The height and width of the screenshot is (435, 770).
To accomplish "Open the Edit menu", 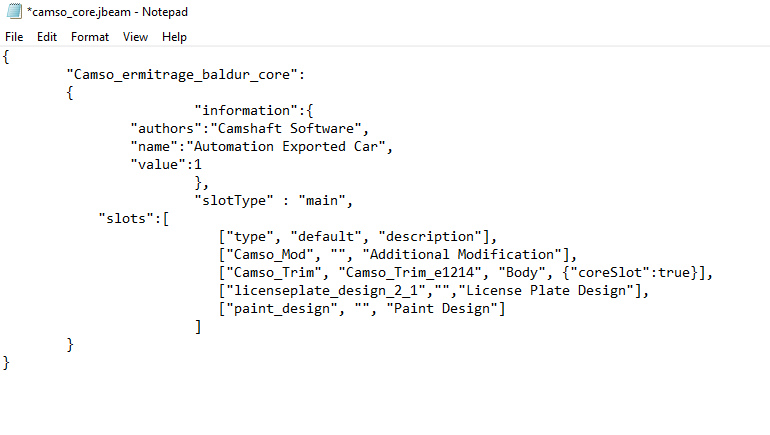I will [47, 37].
